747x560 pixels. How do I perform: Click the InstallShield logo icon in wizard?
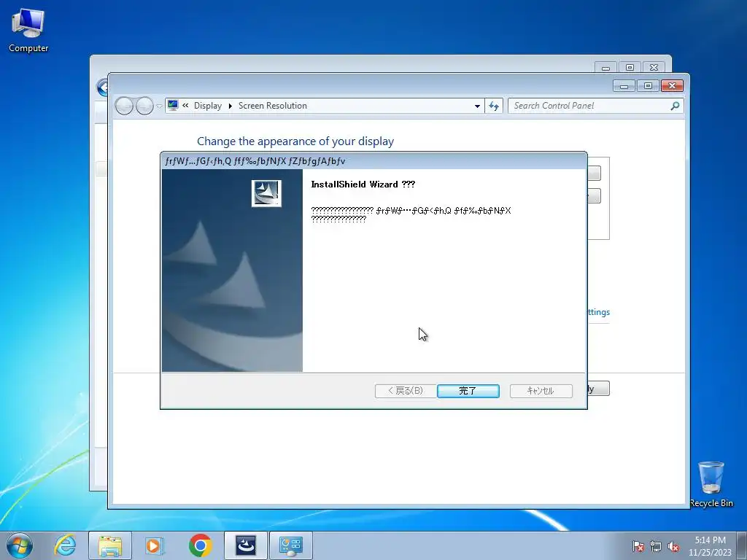pos(266,193)
